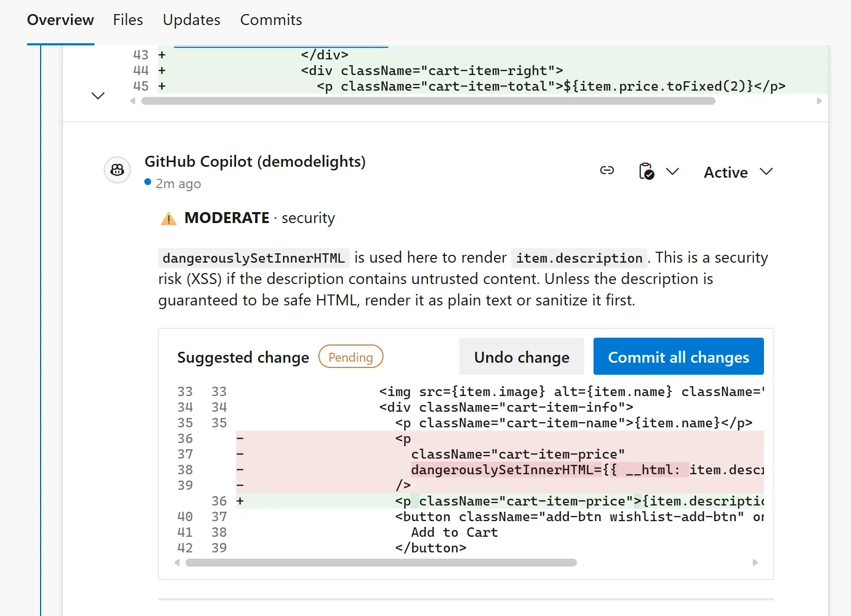
Task: Click the '2m ago' timestamp
Action: (x=178, y=184)
